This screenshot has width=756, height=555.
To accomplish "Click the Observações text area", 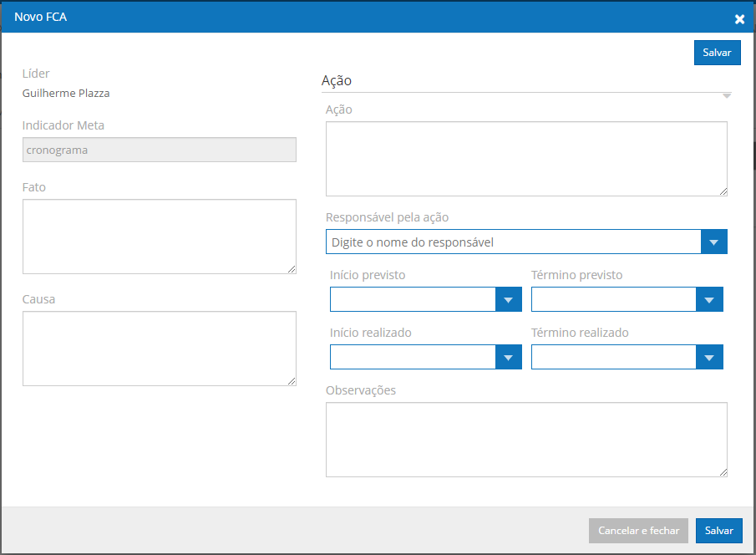I will [x=526, y=440].
